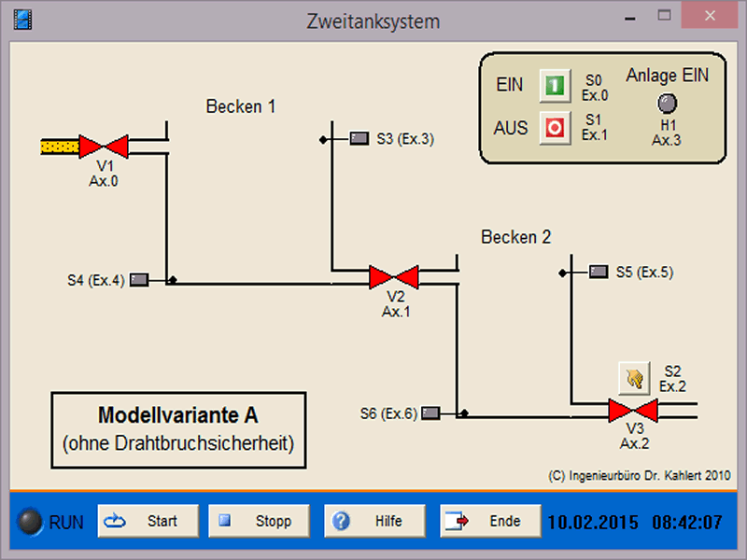Image resolution: width=747 pixels, height=560 pixels.
Task: Click the V2 valve between the tanks
Action: [394, 277]
